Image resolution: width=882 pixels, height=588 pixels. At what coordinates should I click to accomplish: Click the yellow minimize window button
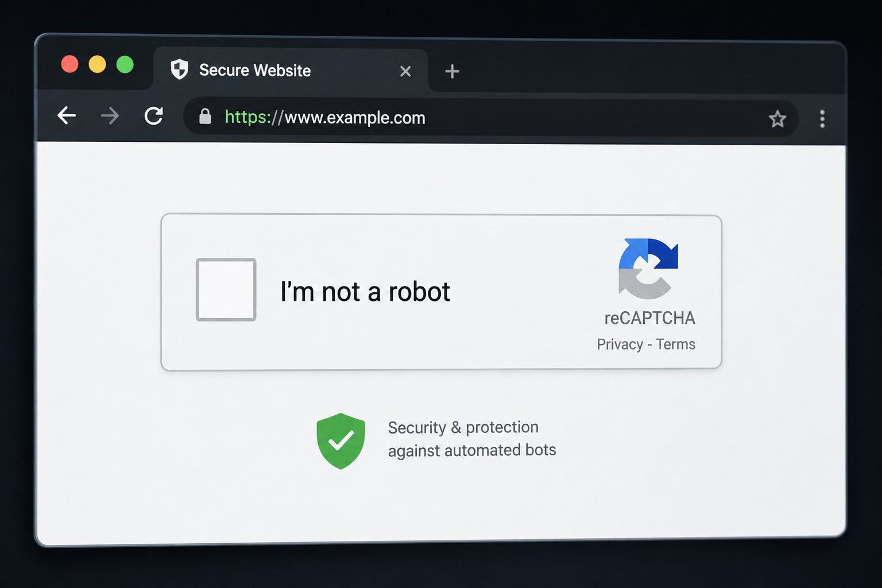point(97,64)
